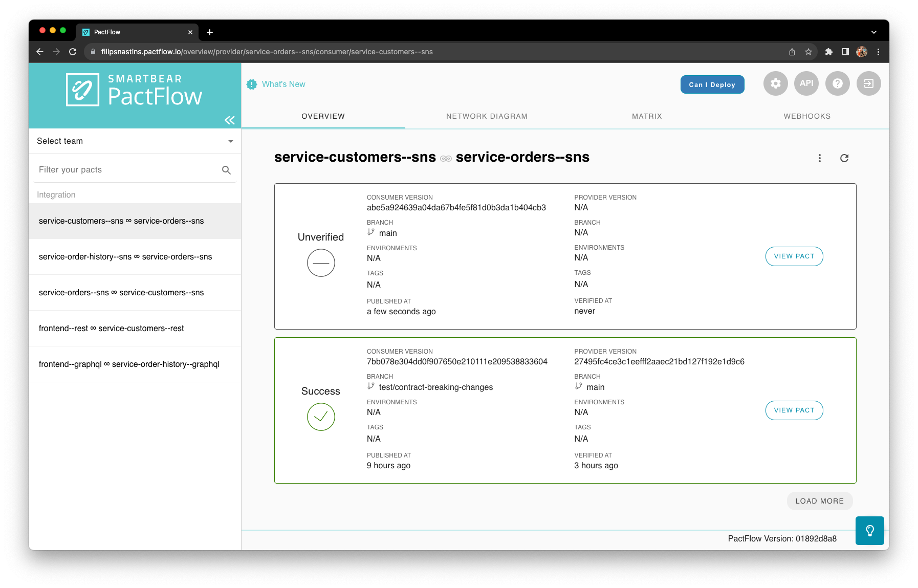
Task: Click the logout icon
Action: (x=869, y=83)
